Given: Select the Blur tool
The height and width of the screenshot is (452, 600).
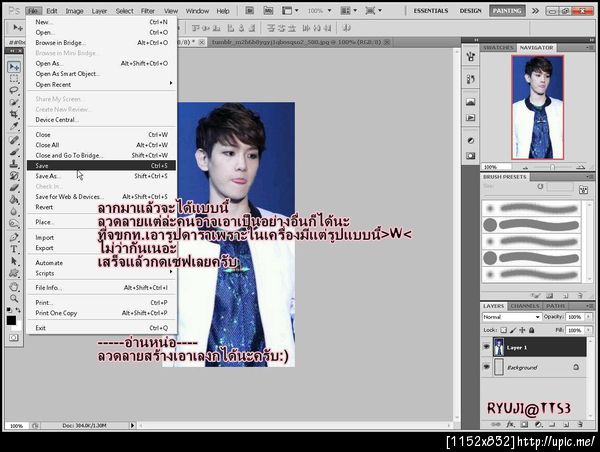Looking at the screenshot, I should [14, 211].
